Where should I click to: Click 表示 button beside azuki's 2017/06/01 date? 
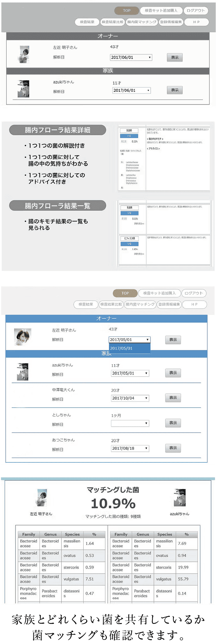coord(175,90)
